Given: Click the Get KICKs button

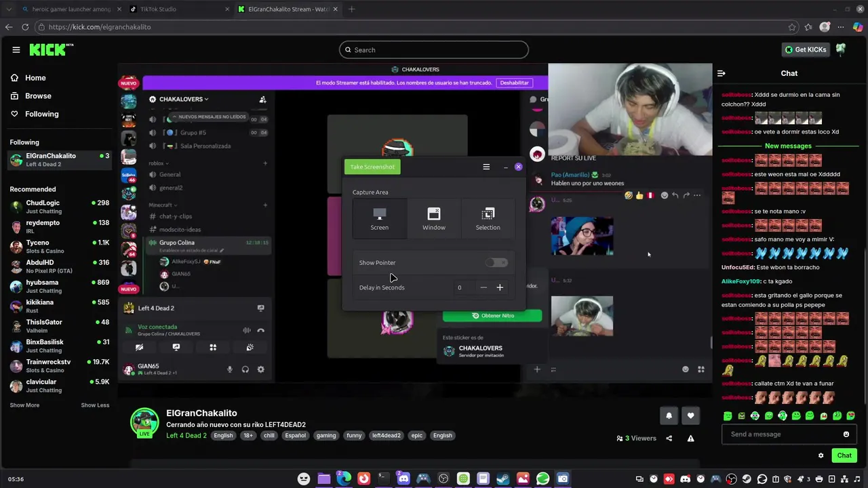Looking at the screenshot, I should 806,49.
